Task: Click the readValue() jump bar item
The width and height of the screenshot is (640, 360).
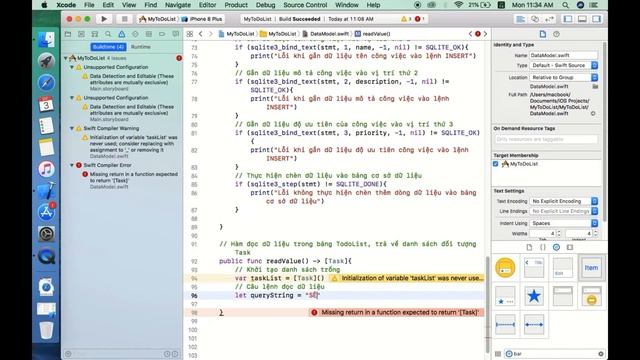Action: (x=372, y=34)
